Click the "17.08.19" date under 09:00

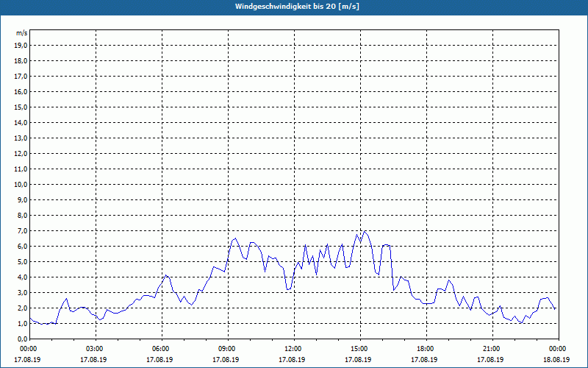tap(226, 360)
